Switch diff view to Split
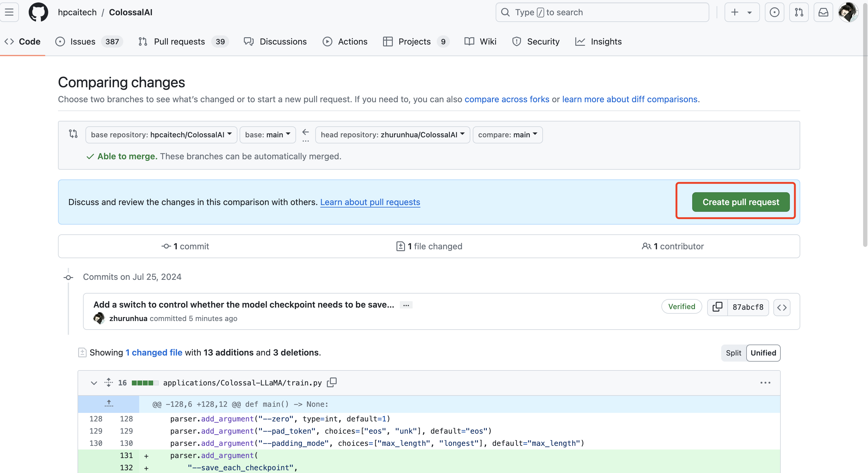868x473 pixels. click(x=733, y=353)
